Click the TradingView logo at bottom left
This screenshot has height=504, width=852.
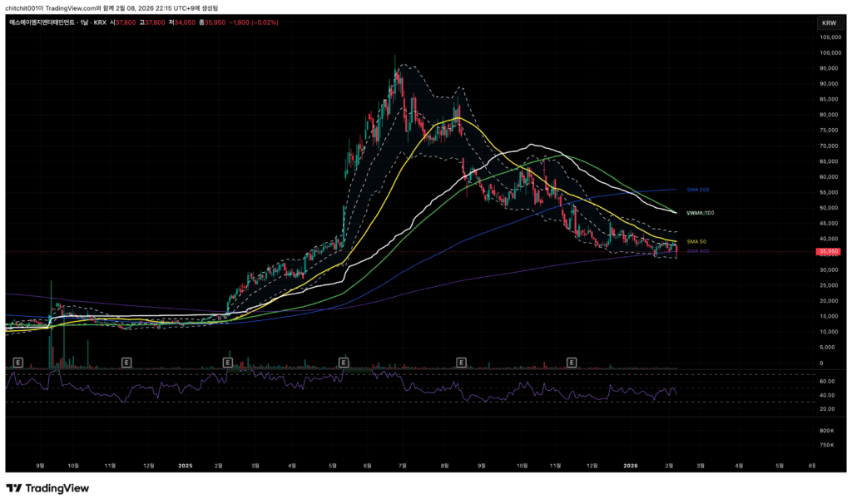pyautogui.click(x=47, y=488)
